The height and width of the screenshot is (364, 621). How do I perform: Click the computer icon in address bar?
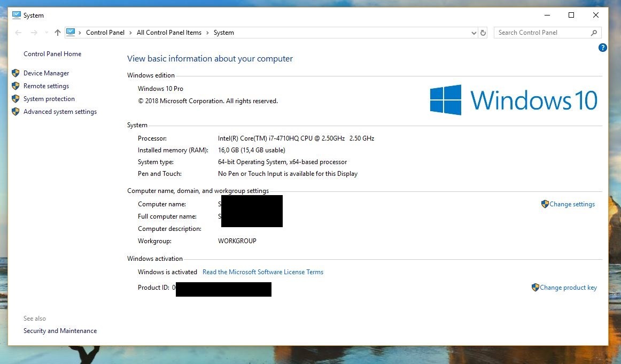point(71,32)
